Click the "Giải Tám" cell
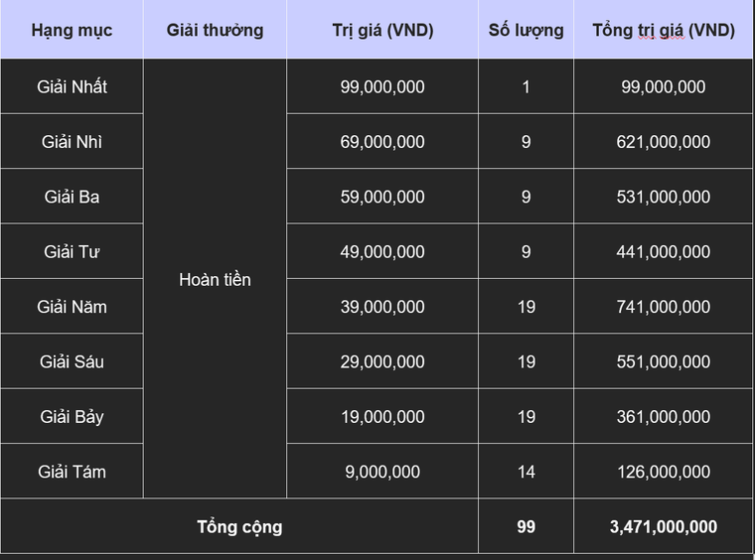Viewport: 755px width, 560px height. coord(72,472)
